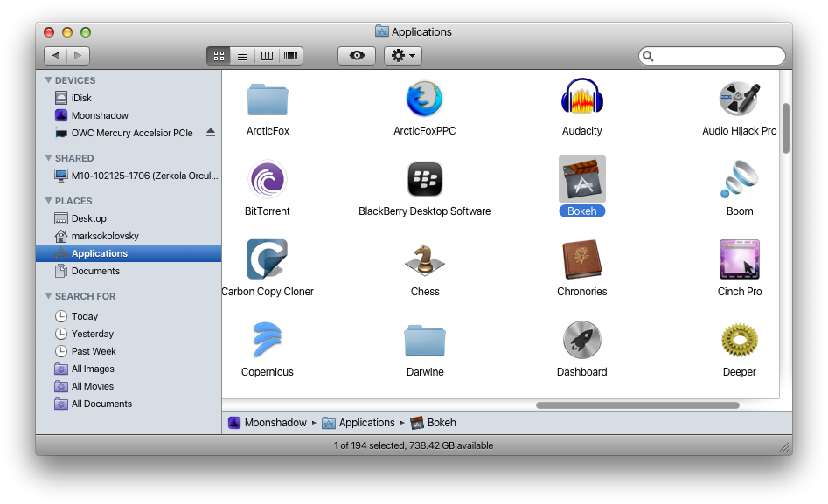
Task: Select Desktop under Places
Action: tap(88, 218)
